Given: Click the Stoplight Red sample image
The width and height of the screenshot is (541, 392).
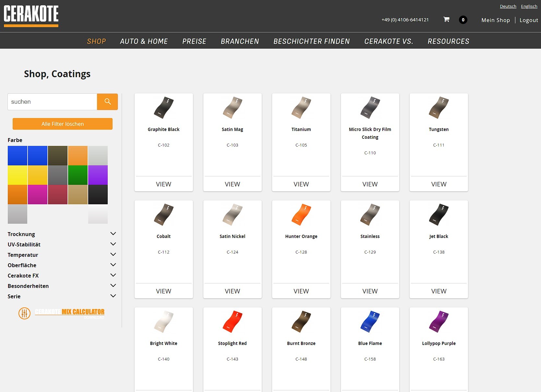Looking at the screenshot, I should pyautogui.click(x=232, y=322).
